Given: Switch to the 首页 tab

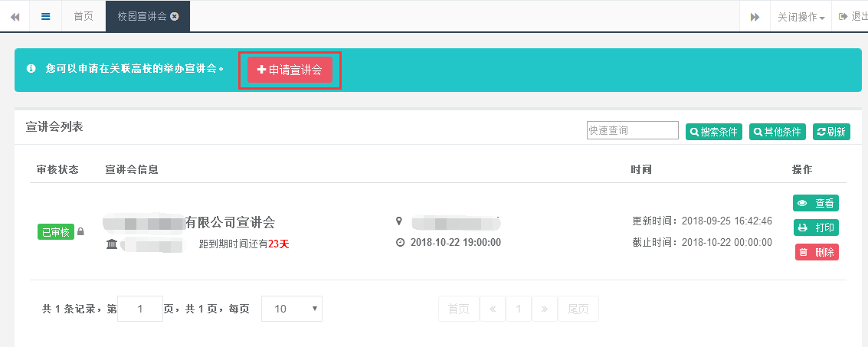Looking at the screenshot, I should coord(84,16).
